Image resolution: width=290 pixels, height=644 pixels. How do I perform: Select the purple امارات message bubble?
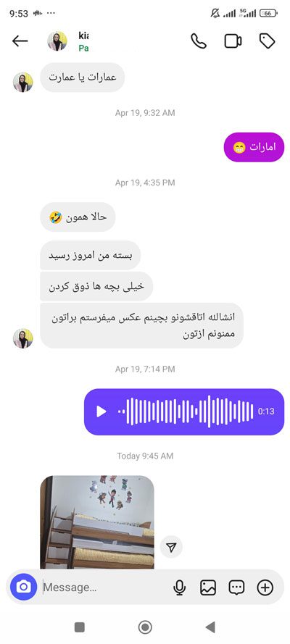pyautogui.click(x=254, y=147)
